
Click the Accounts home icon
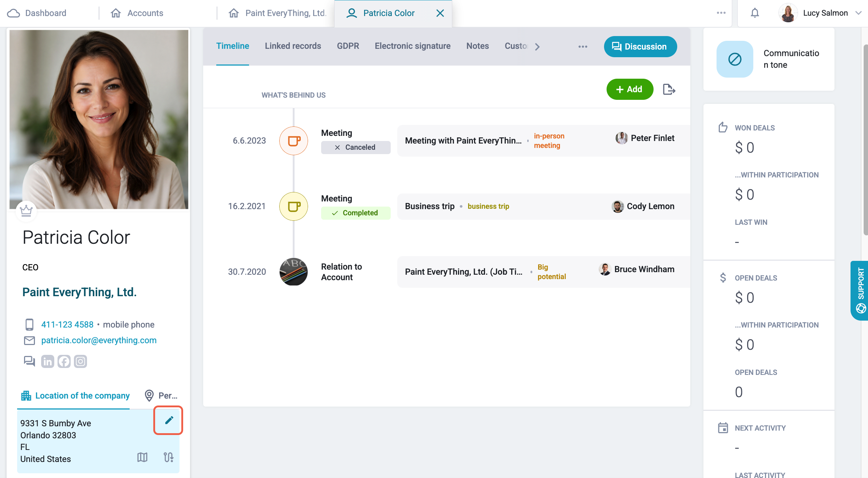pyautogui.click(x=116, y=13)
